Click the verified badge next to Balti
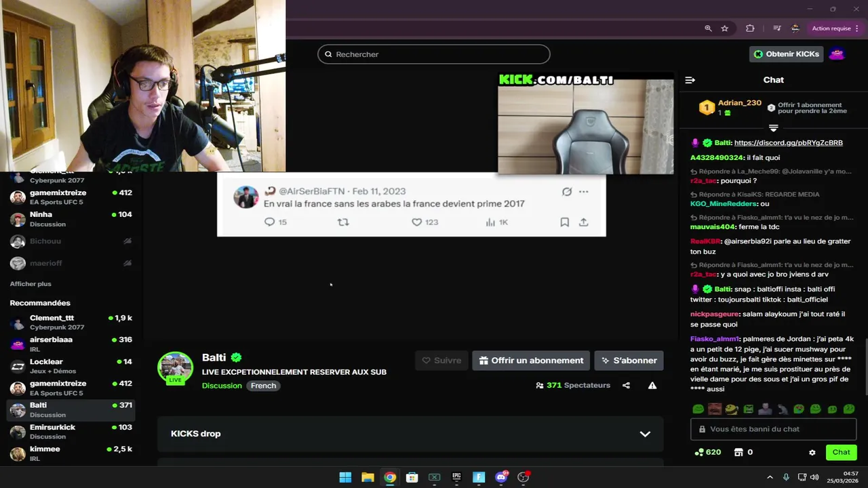 click(x=236, y=357)
